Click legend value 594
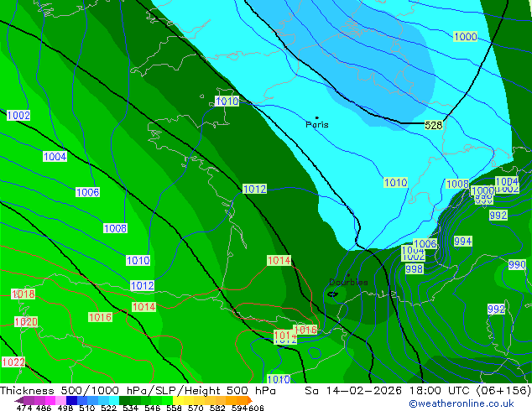Screen dimensions: 532x411 coord(239,408)
